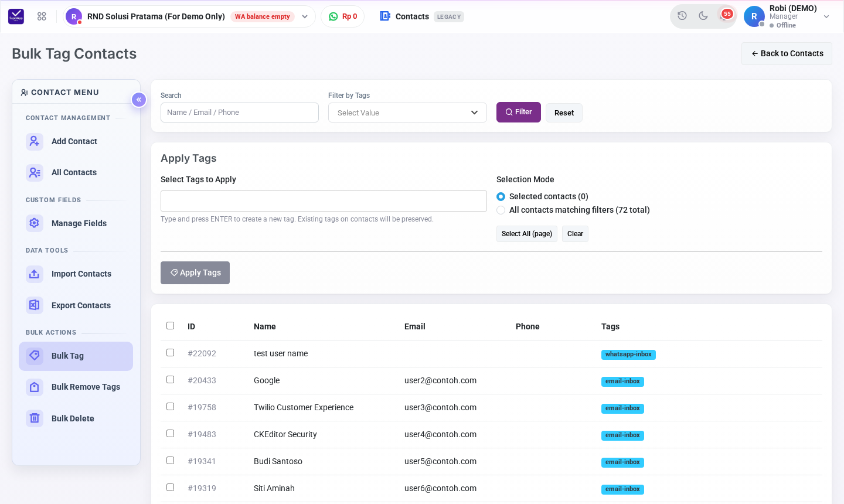Focus the Name / Email / Phone search field
The height and width of the screenshot is (504, 844).
[x=240, y=113]
